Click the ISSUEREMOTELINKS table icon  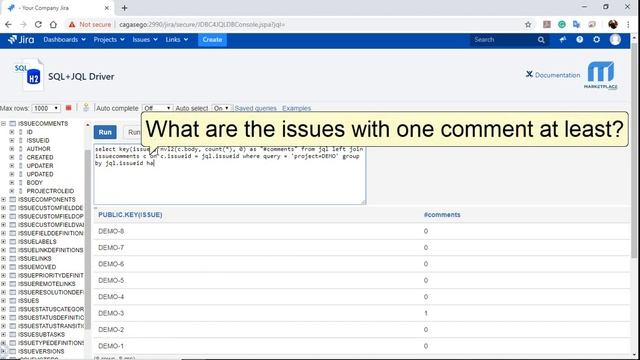click(x=13, y=284)
